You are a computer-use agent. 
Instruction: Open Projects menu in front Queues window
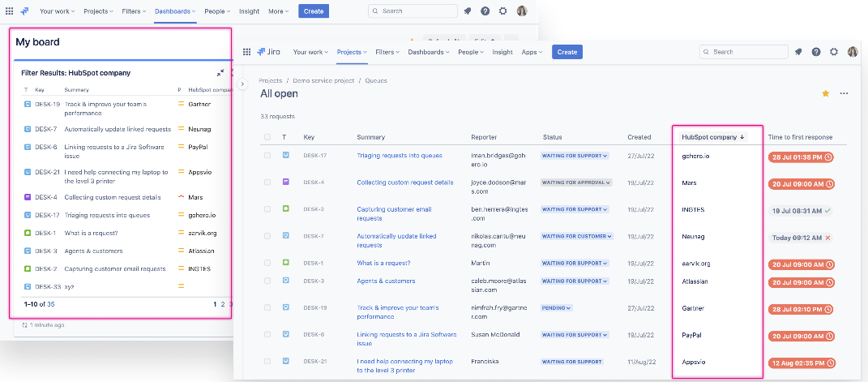(x=352, y=51)
